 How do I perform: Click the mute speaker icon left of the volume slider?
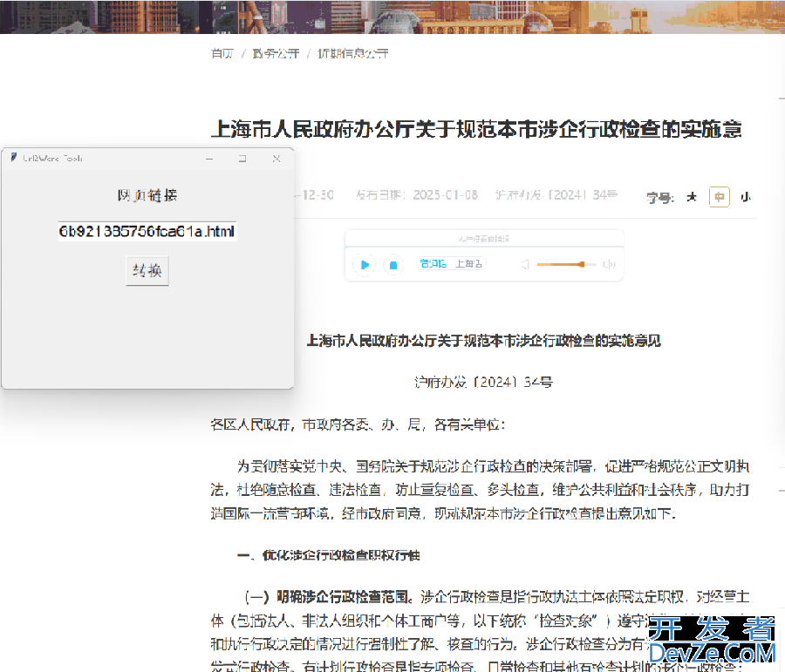[x=525, y=264]
